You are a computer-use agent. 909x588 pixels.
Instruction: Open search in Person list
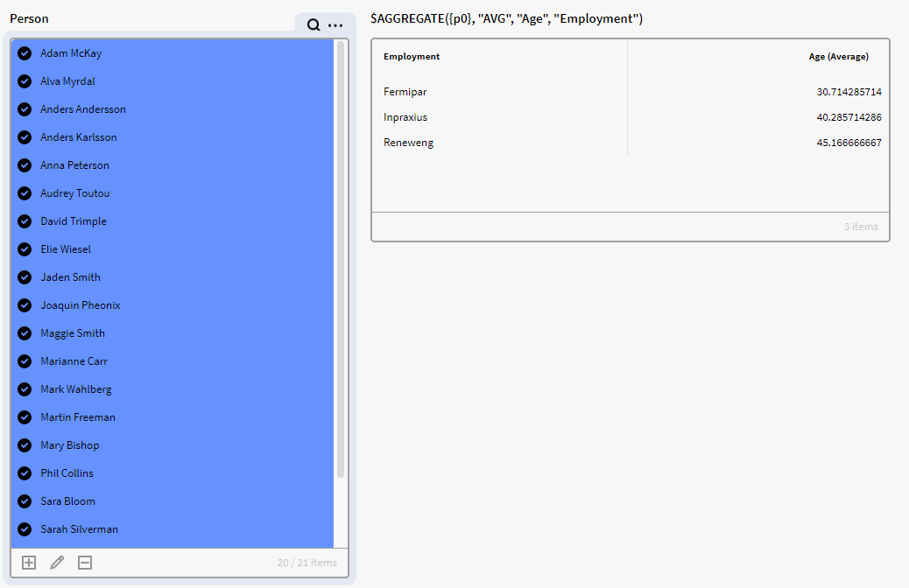(x=314, y=25)
